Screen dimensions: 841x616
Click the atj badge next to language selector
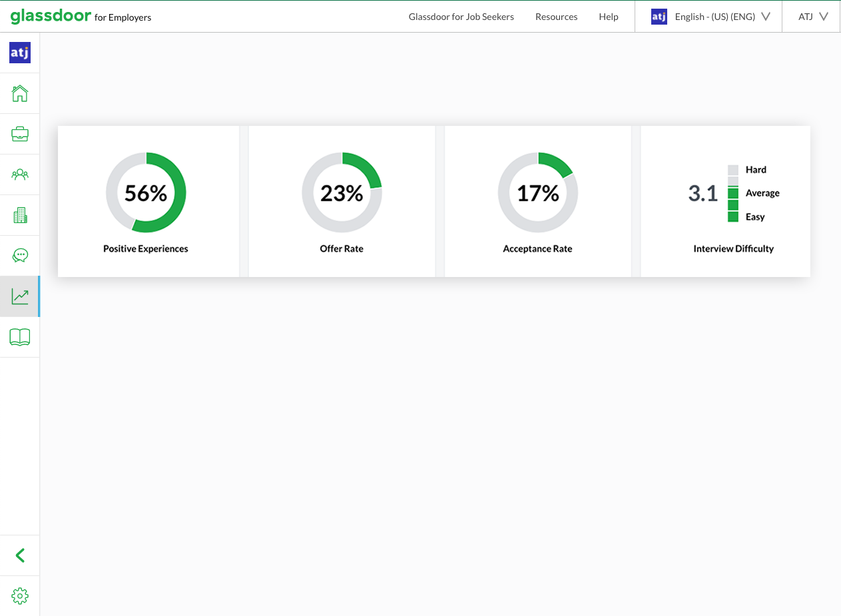point(659,17)
